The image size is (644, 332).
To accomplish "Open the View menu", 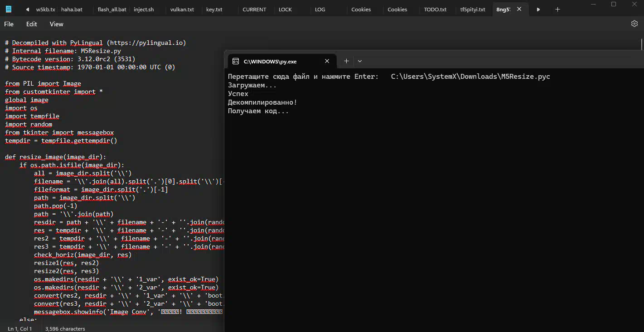I will click(57, 24).
